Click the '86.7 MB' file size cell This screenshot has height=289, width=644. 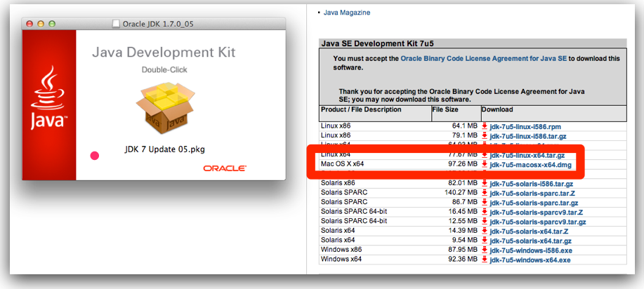point(465,202)
